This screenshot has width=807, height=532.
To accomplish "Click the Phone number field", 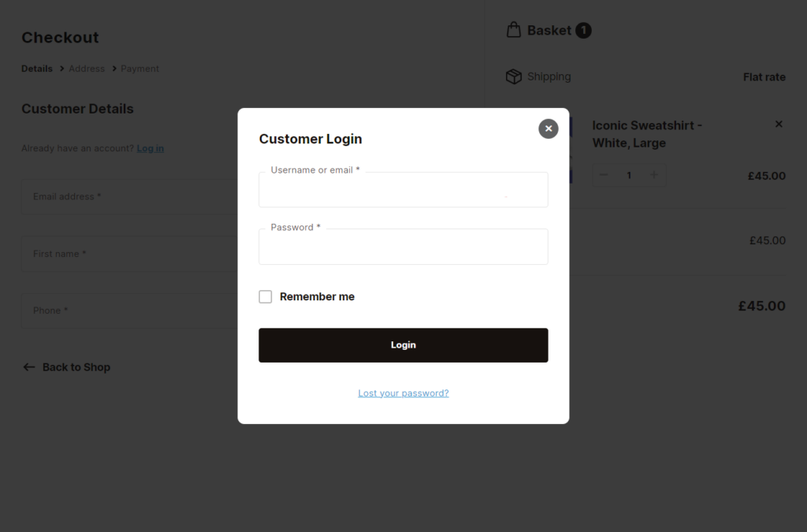I will click(118, 311).
